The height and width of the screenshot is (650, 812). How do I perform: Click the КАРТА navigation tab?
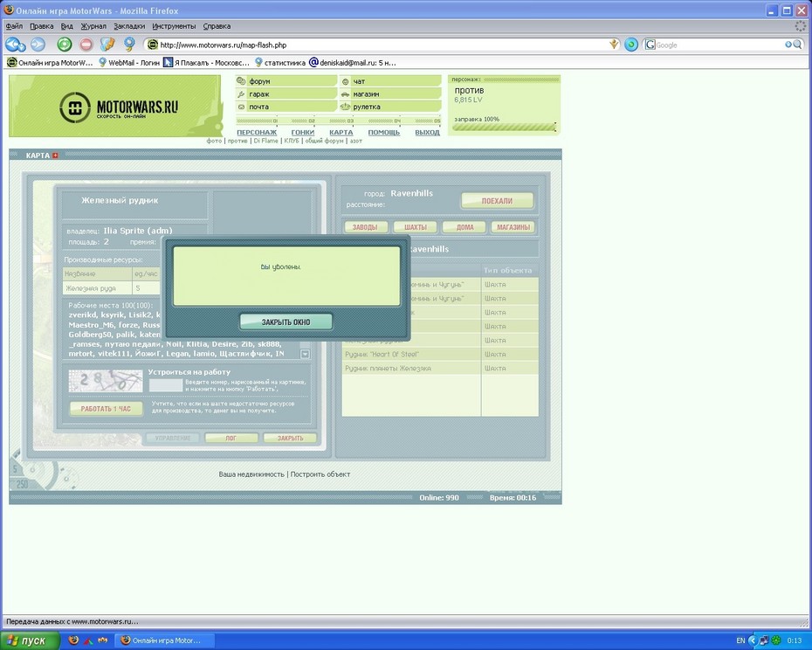(341, 132)
